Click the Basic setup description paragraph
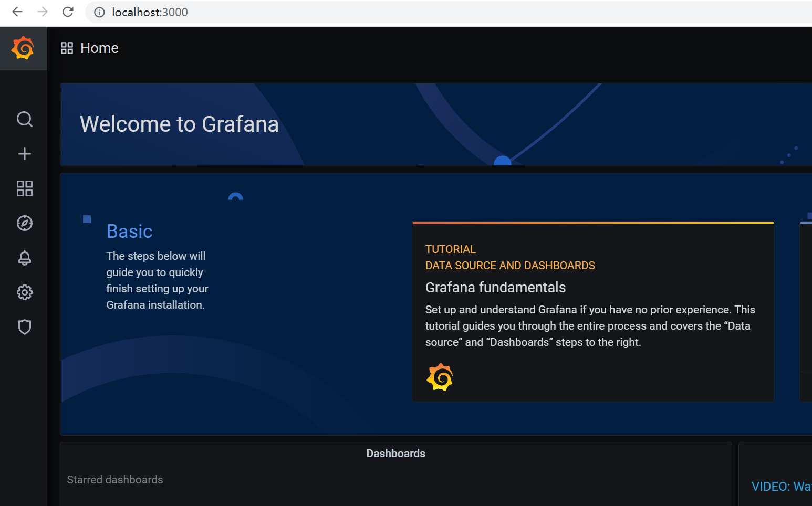The height and width of the screenshot is (506, 812). click(157, 280)
